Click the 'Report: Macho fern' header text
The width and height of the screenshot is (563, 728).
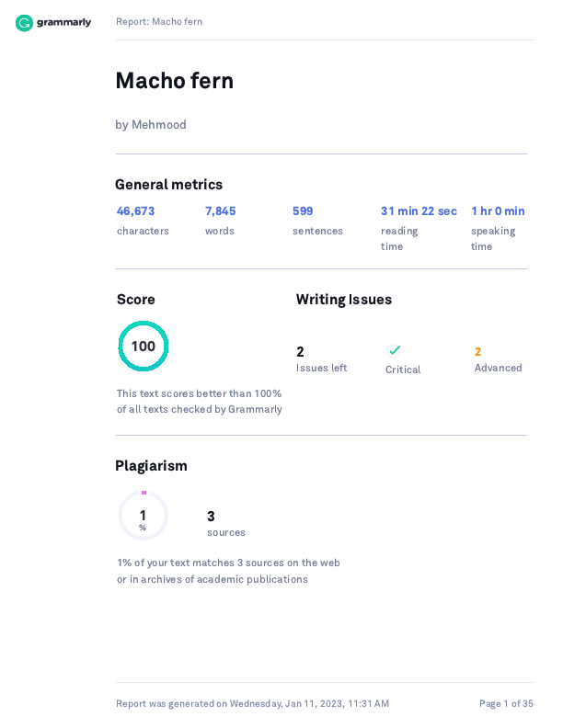point(159,21)
